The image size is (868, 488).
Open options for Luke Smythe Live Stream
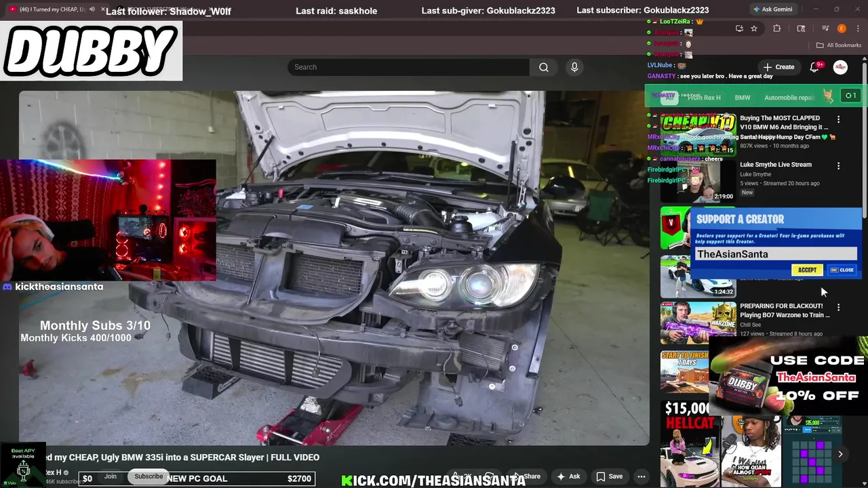click(838, 166)
